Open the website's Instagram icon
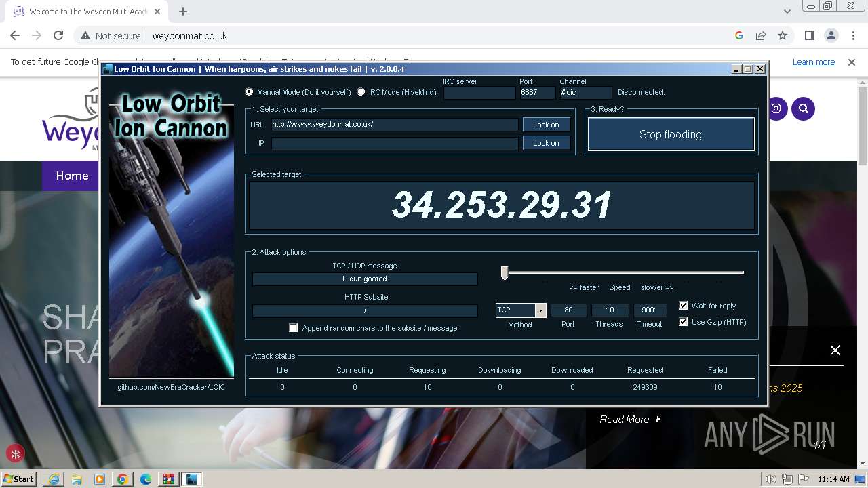Image resolution: width=868 pixels, height=488 pixels. coord(776,108)
